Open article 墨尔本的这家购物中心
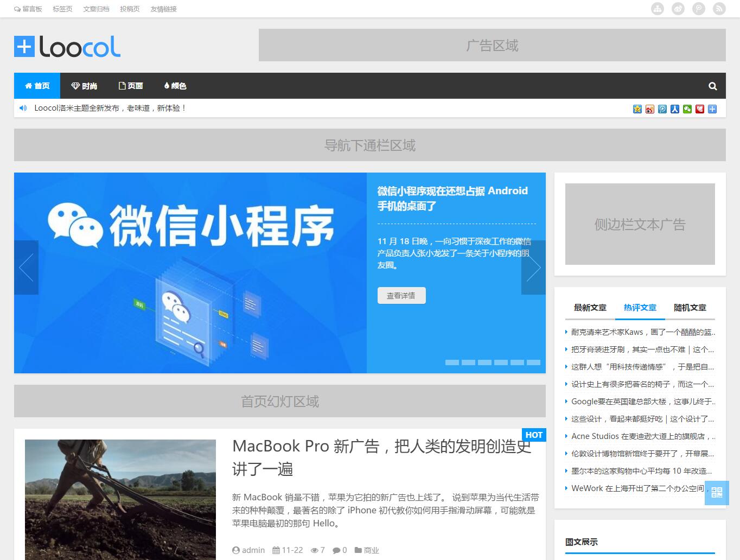Image resolution: width=740 pixels, height=560 pixels. (x=643, y=471)
